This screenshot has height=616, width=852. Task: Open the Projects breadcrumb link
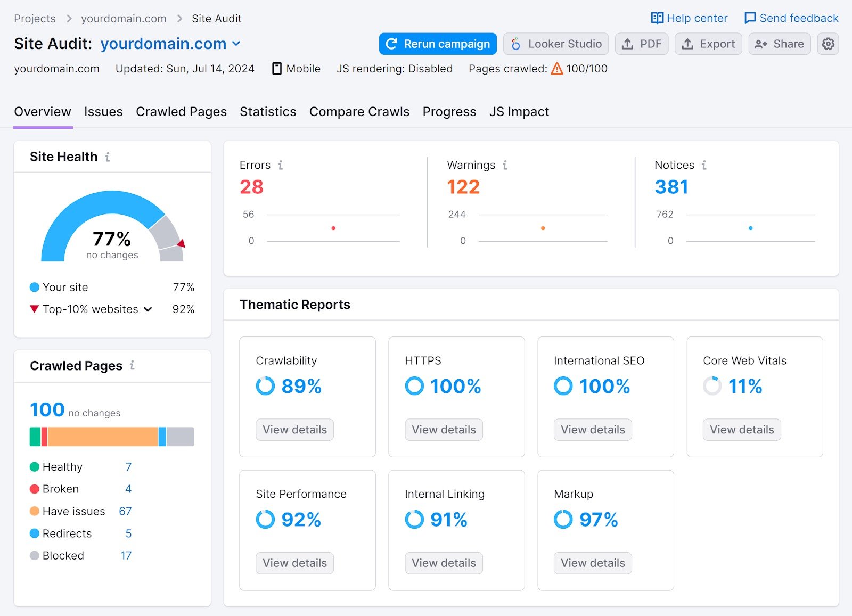tap(35, 18)
